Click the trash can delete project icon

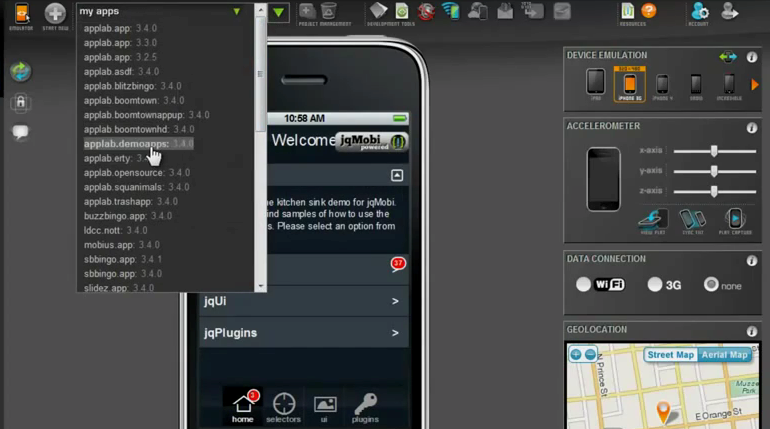329,11
